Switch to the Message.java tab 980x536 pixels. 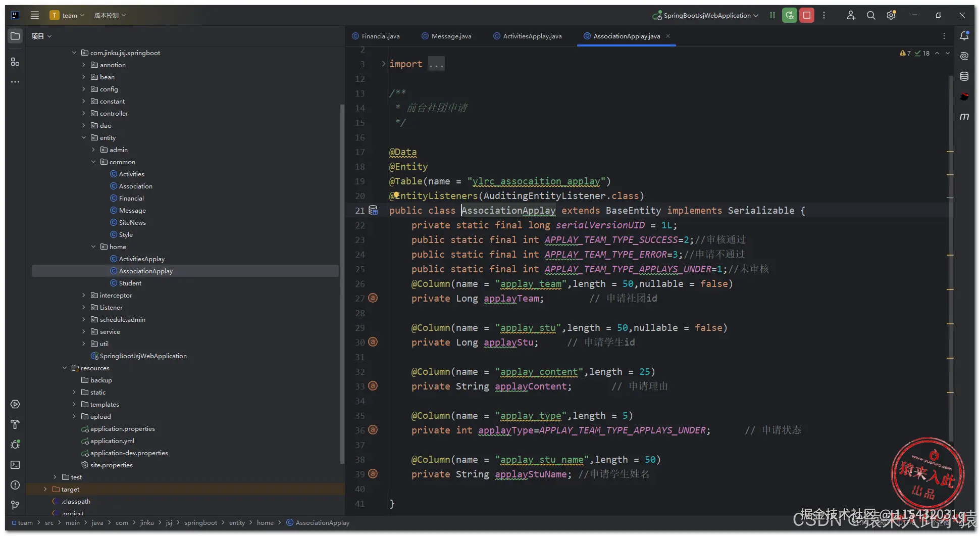coord(451,36)
